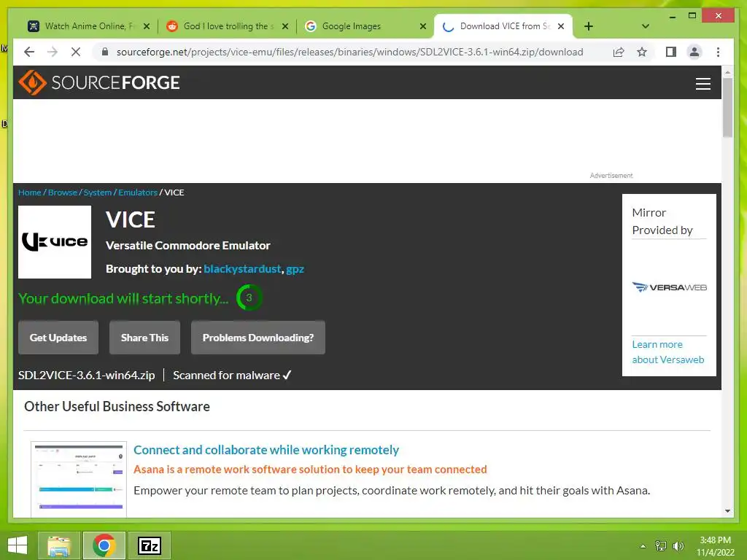Open the volume tray icon
This screenshot has width=747, height=560.
[x=678, y=546]
